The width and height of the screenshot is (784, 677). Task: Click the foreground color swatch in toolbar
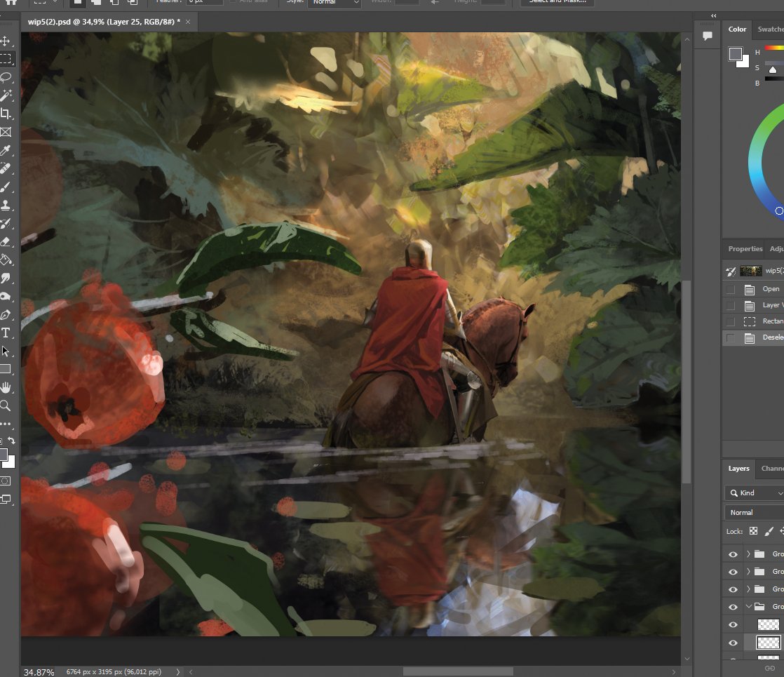3,455
